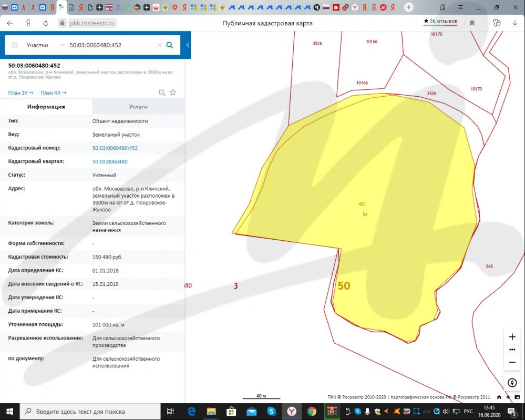Open the hamburger menu in search panel
The width and height of the screenshot is (525, 420).
(x=15, y=45)
